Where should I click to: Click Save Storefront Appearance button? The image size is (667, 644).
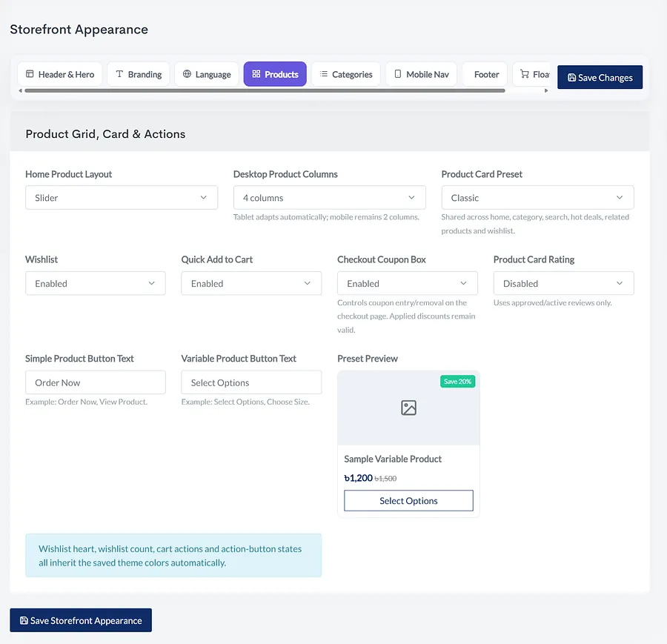click(81, 620)
